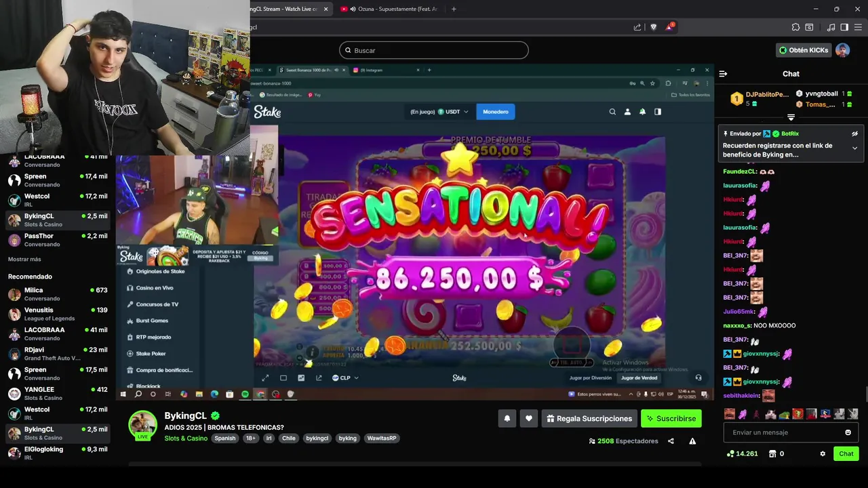Open PassThor channel in sidebar
Image resolution: width=868 pixels, height=488 pixels.
(58, 239)
